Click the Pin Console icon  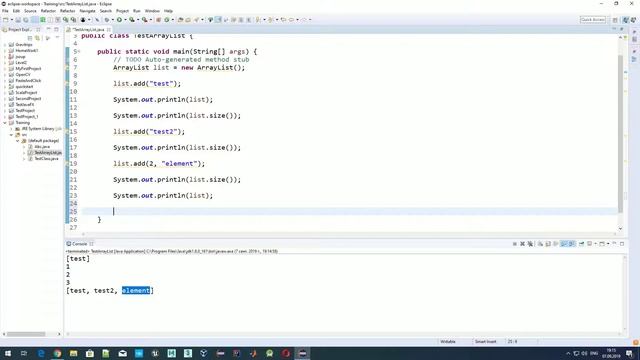tap(581, 244)
